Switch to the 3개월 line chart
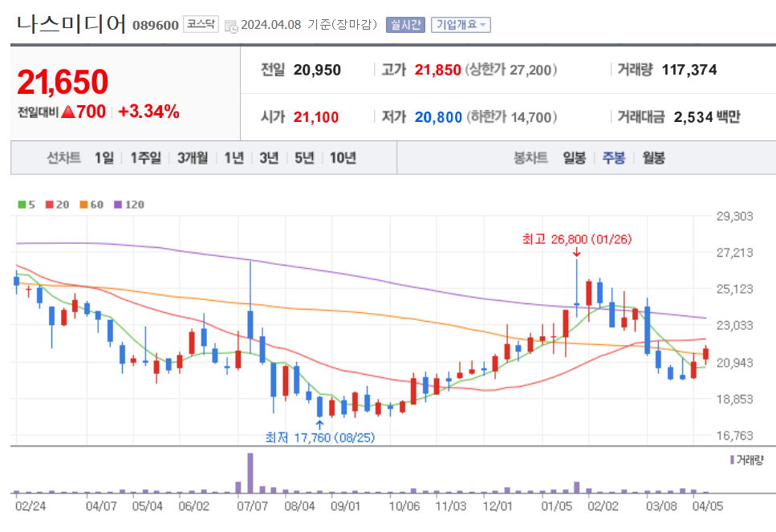This screenshot has width=776, height=532. (193, 158)
